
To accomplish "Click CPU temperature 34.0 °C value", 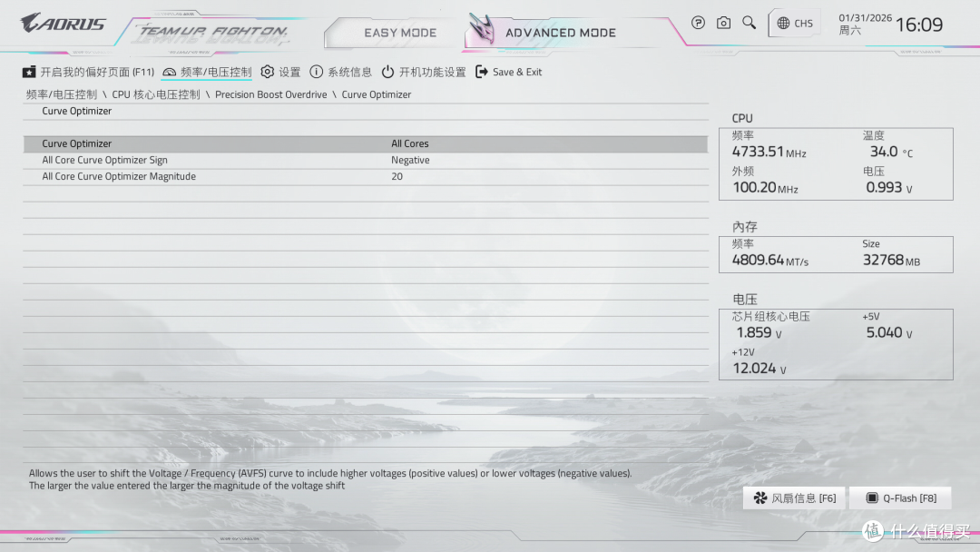I will [x=891, y=152].
